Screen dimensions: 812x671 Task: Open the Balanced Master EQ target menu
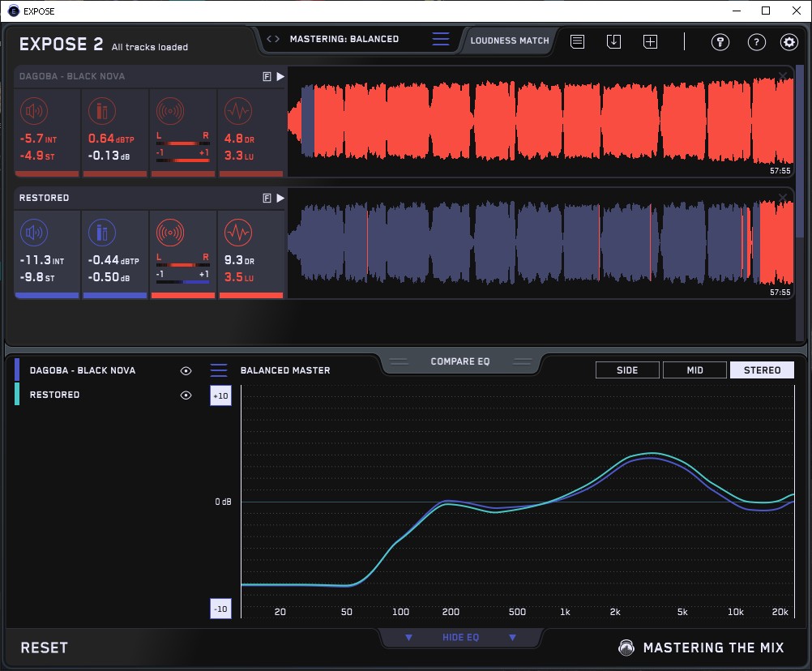click(219, 370)
